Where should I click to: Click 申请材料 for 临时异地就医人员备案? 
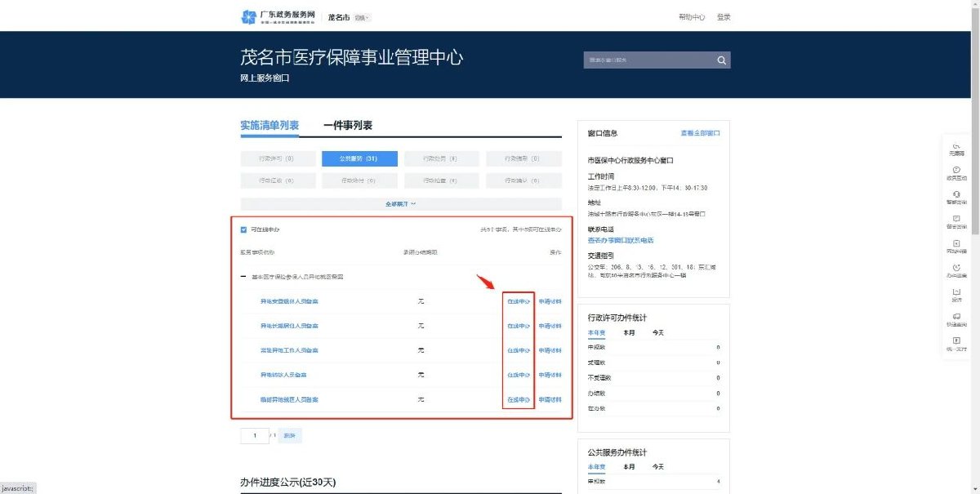550,399
